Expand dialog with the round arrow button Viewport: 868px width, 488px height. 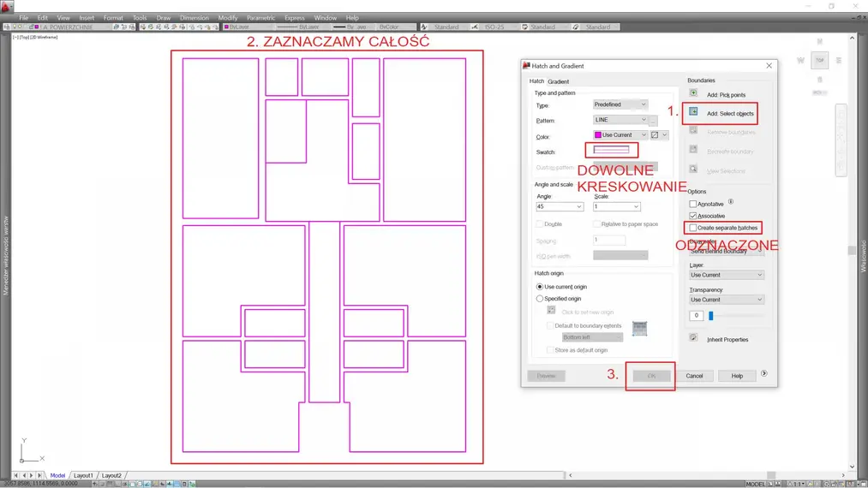click(764, 373)
